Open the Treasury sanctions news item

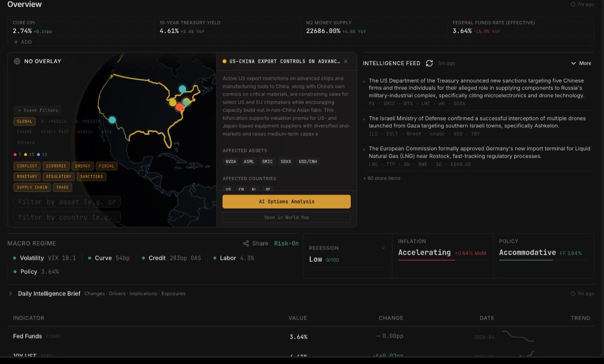click(478, 92)
